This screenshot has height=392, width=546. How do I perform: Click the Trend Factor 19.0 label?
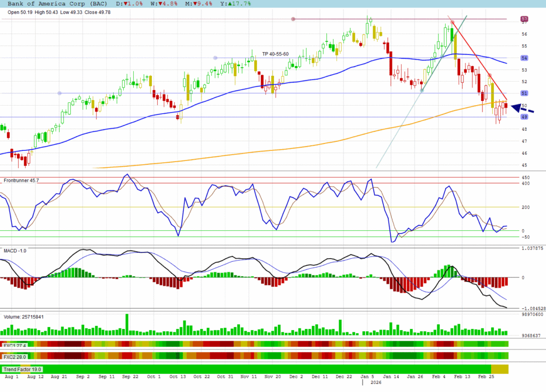[x=23, y=369]
